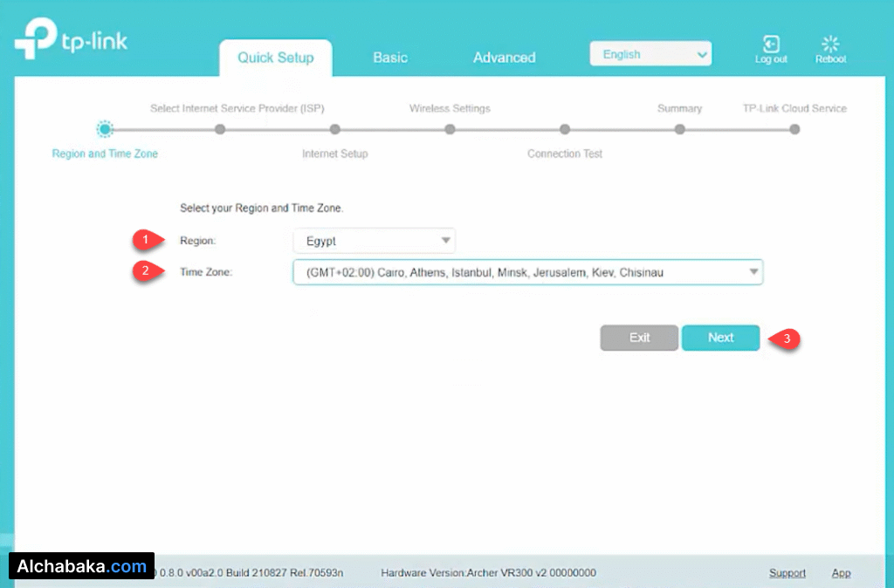Click the Reboot icon
The height and width of the screenshot is (588, 894).
pos(830,45)
